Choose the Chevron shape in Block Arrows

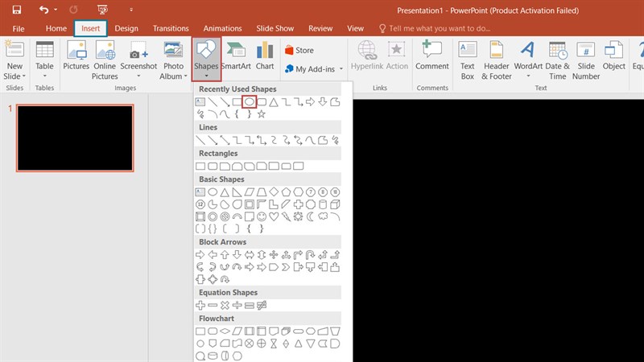pos(286,267)
